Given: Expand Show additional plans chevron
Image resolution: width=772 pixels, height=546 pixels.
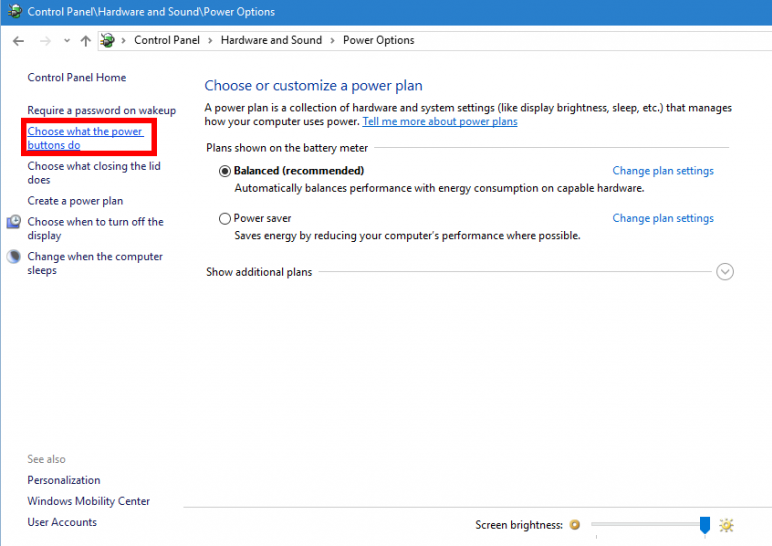Looking at the screenshot, I should tap(725, 271).
